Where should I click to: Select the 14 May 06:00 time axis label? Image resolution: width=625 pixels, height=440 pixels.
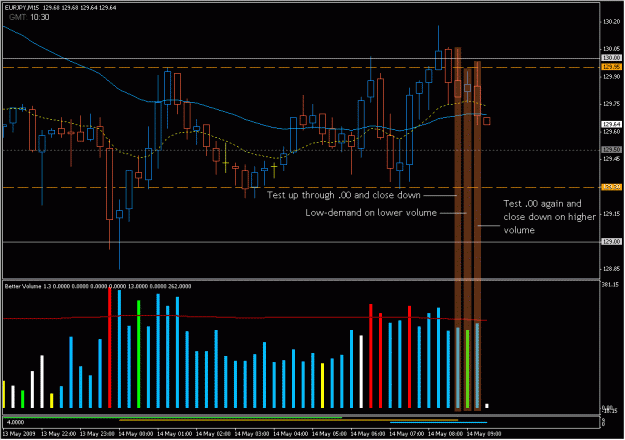point(368,434)
